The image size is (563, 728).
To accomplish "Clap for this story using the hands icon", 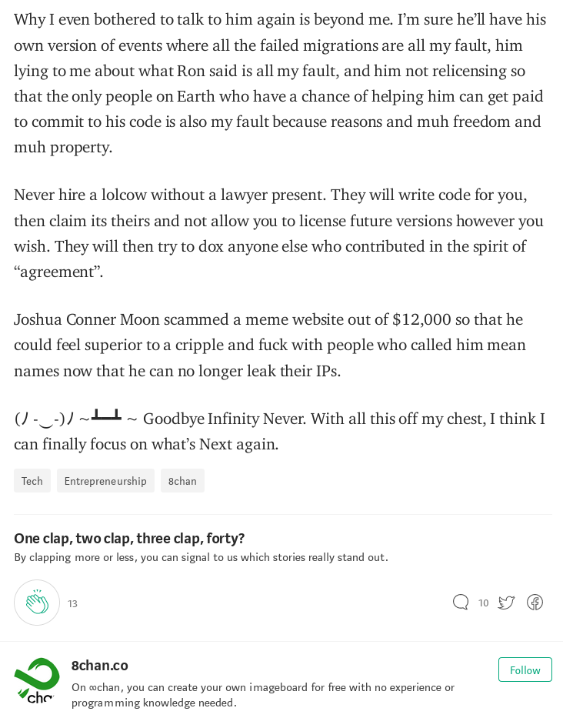I will tap(37, 603).
